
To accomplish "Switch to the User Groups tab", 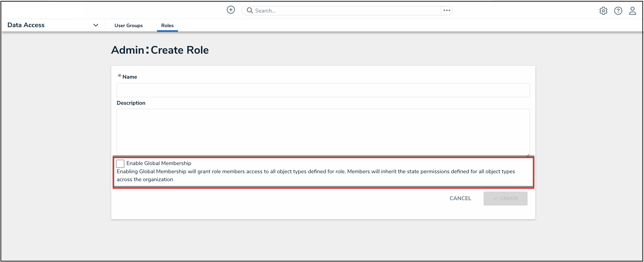I will coord(128,25).
